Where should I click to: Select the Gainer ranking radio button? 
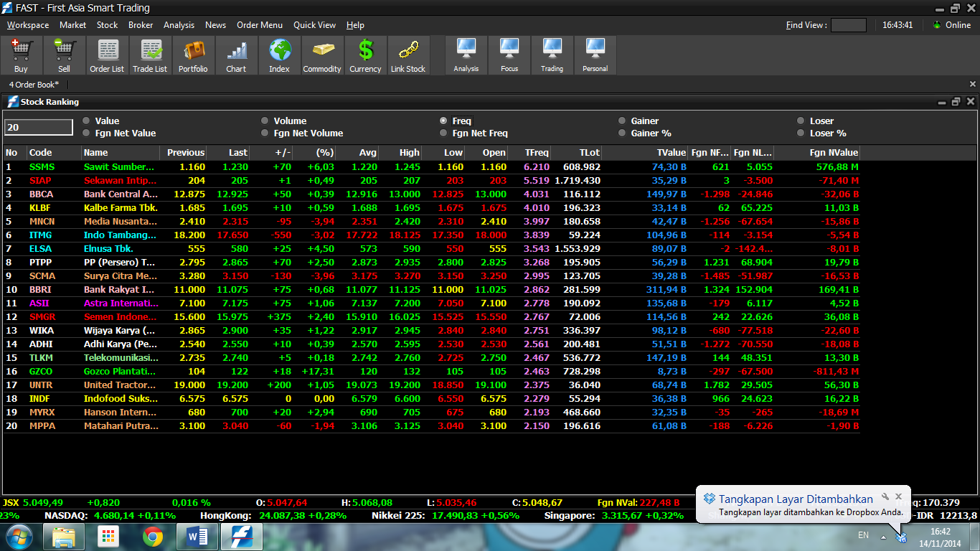(x=622, y=121)
